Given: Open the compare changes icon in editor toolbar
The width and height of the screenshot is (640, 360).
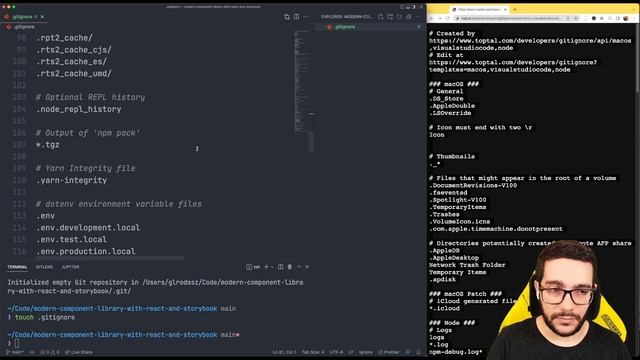Looking at the screenshot, I should tap(287, 17).
